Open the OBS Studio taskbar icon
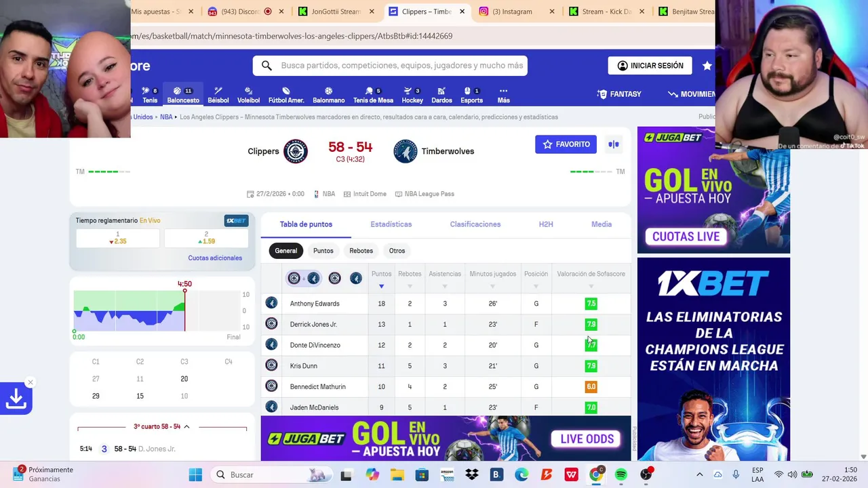Screen dimensions: 868x488 (646, 474)
